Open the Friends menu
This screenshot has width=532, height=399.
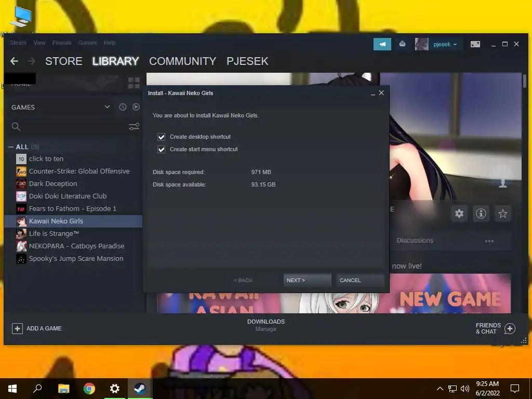point(62,43)
